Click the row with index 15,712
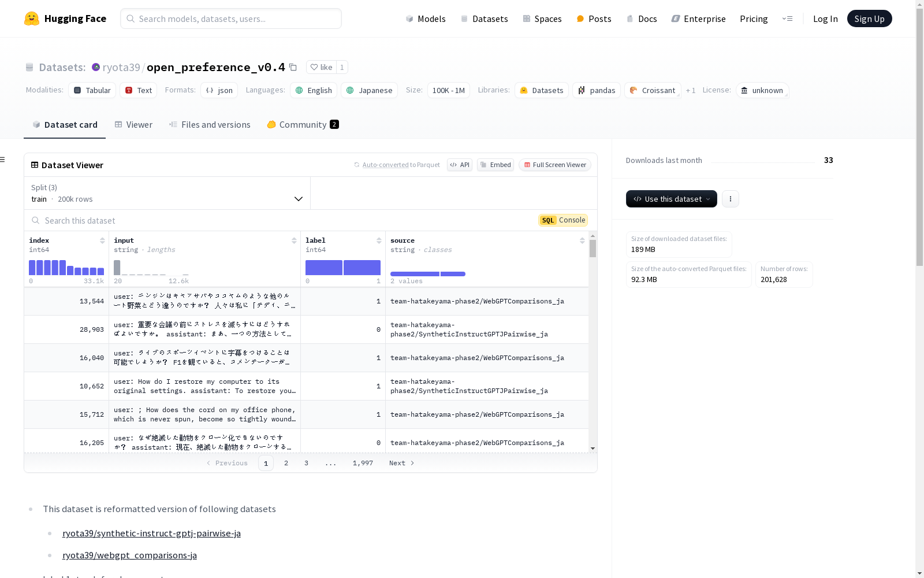The image size is (924, 578). click(x=306, y=414)
